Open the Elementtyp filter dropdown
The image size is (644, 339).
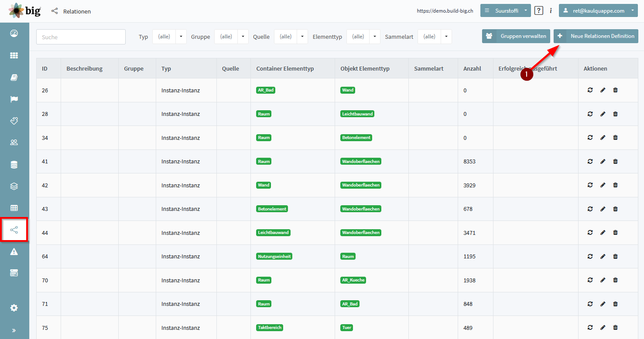[x=363, y=37]
